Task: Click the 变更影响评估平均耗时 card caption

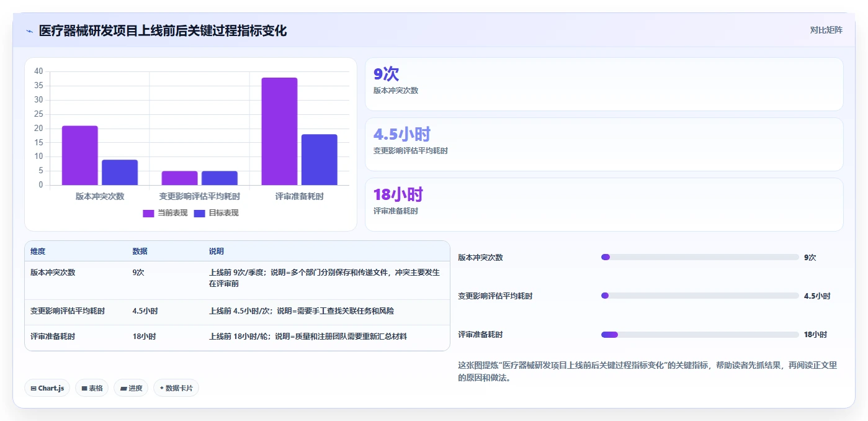Action: click(411, 151)
